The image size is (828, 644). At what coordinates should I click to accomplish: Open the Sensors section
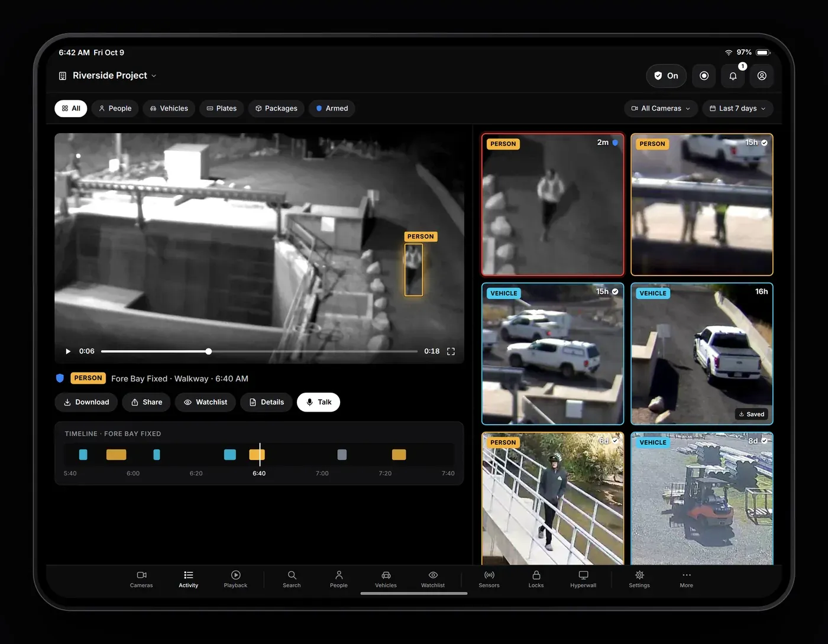tap(489, 579)
